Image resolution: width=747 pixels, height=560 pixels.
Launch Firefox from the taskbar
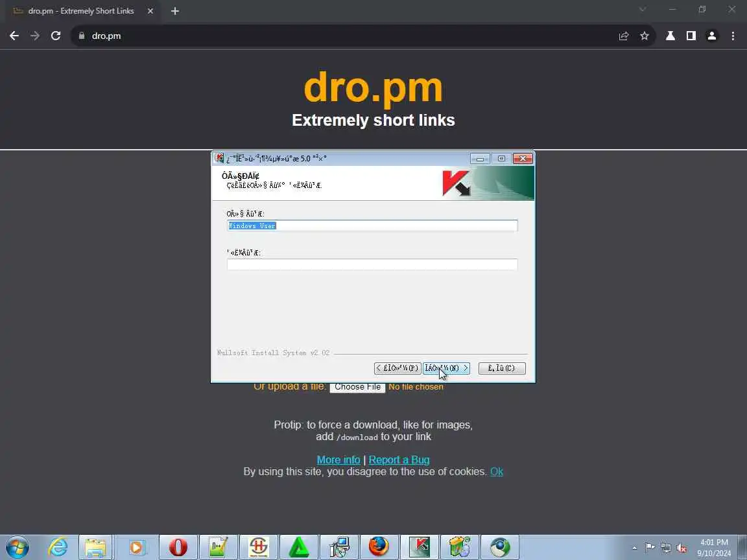click(x=379, y=547)
